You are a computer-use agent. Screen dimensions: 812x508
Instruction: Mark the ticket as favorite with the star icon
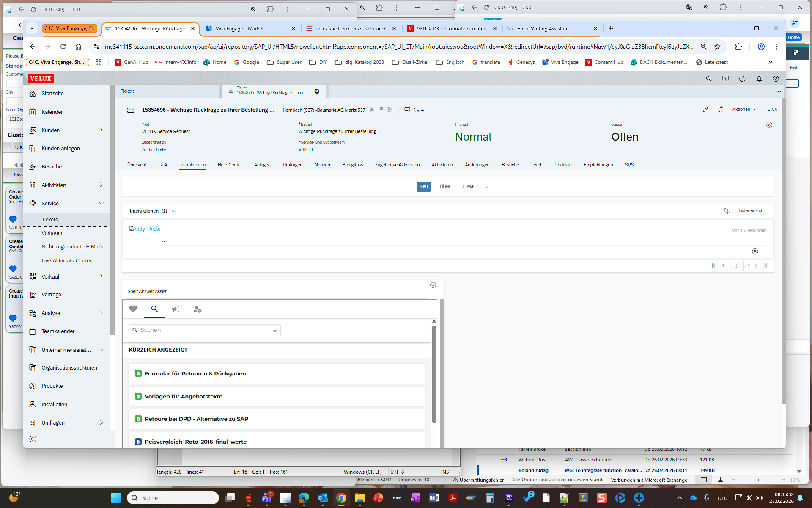click(x=372, y=110)
